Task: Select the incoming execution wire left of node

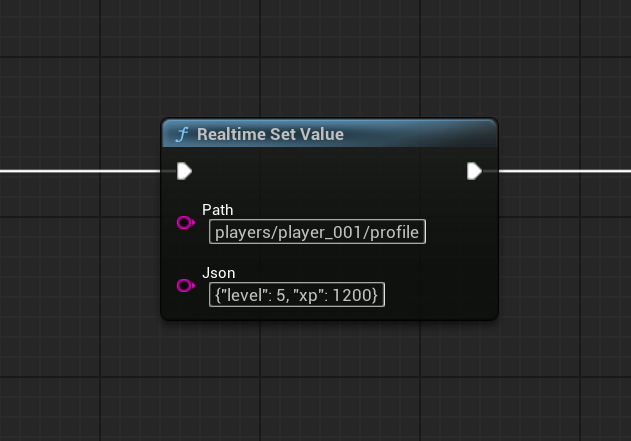Action: [80, 171]
